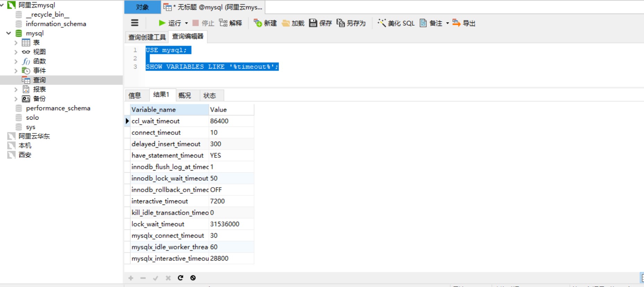The image size is (644, 287).
Task: Select the information_schema database
Action: (56, 24)
